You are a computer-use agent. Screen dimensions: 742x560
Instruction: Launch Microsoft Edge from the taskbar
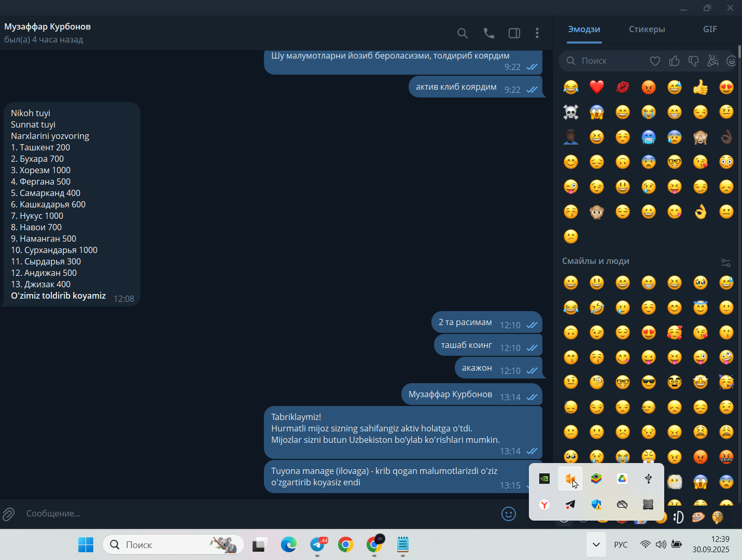point(288,544)
